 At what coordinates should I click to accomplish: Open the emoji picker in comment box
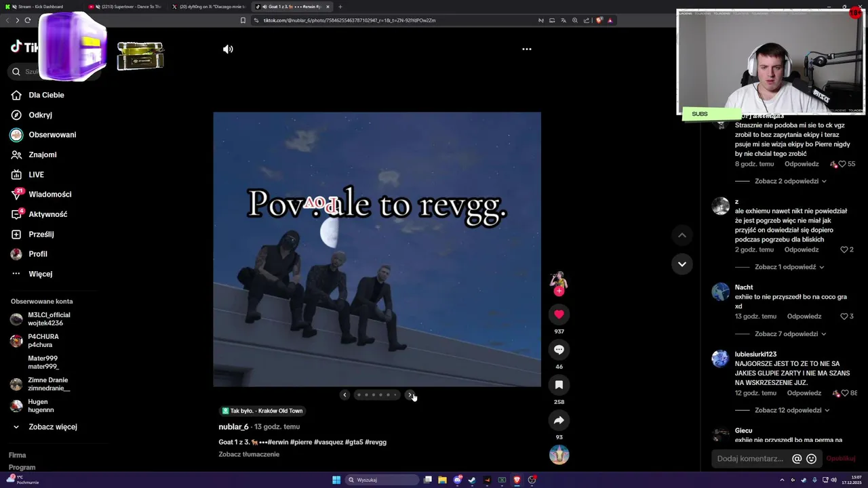click(811, 459)
